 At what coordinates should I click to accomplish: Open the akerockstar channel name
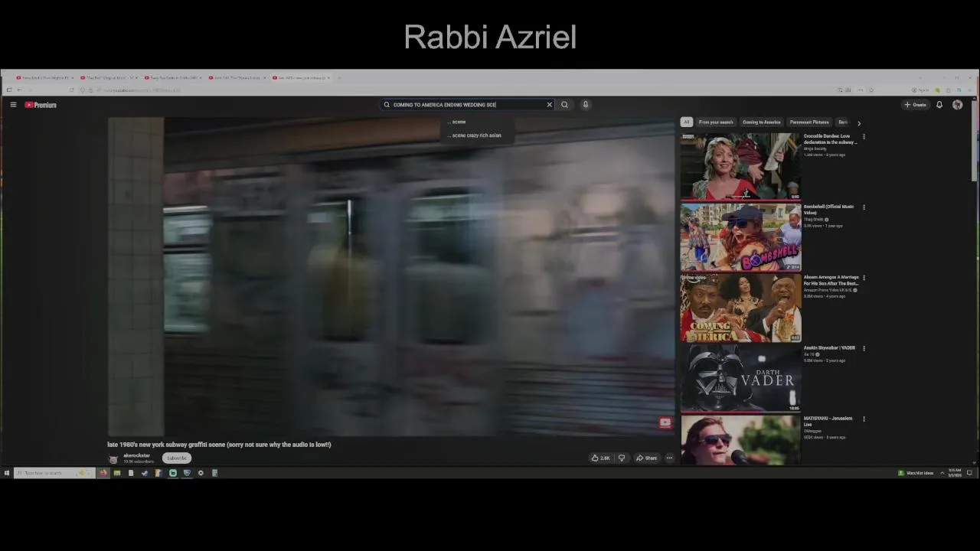(x=137, y=455)
